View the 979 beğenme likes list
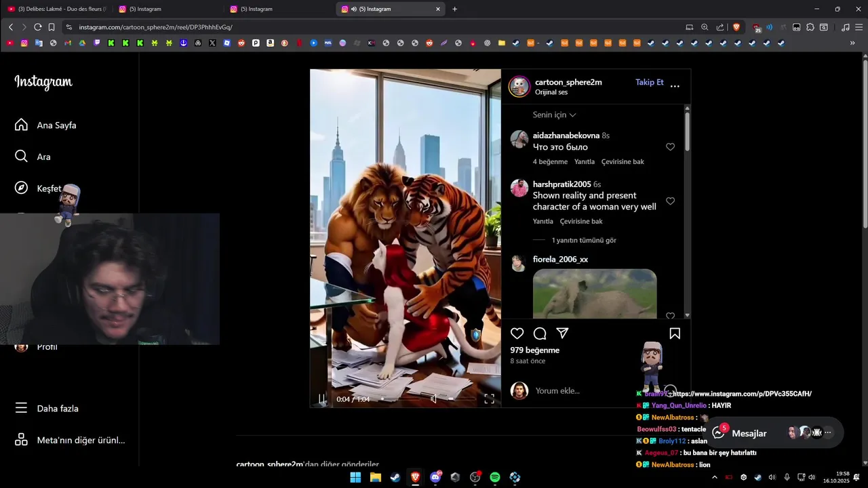Viewport: 868px width, 488px height. point(534,350)
